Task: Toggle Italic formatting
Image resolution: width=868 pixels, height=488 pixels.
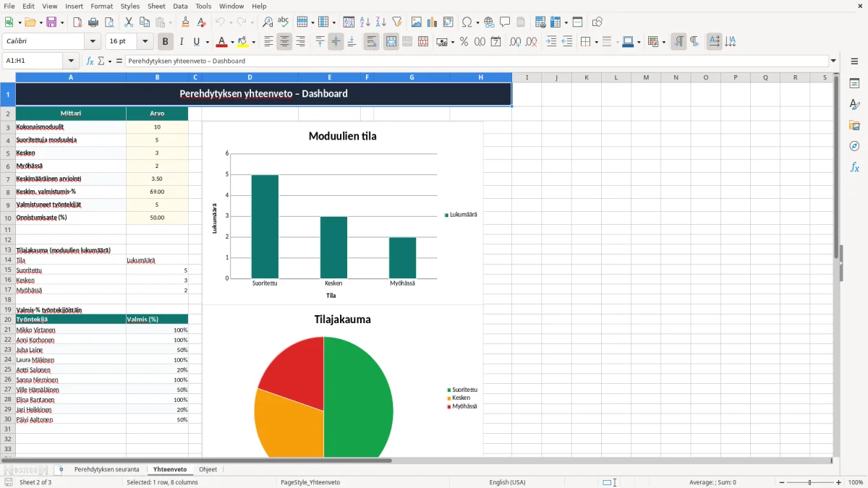Action: pyautogui.click(x=182, y=42)
